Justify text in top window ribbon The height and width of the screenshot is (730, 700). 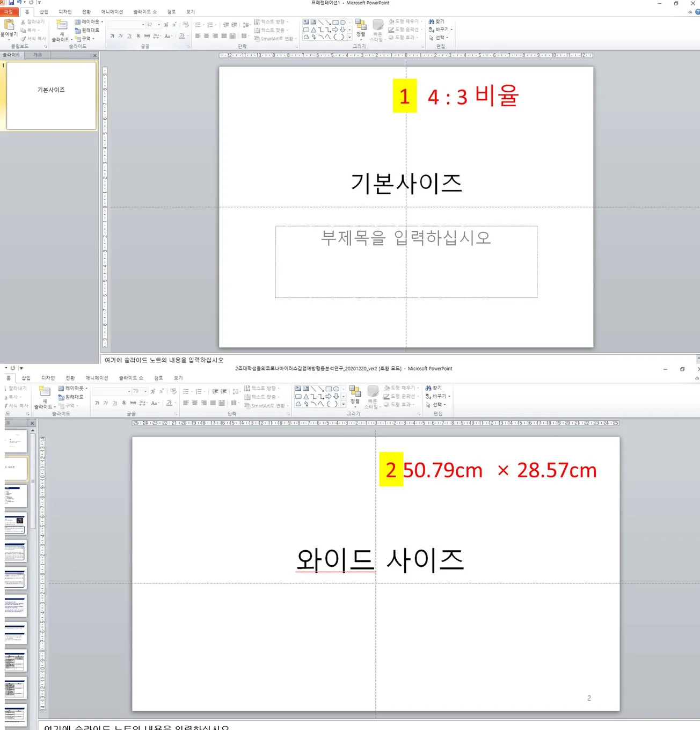224,36
